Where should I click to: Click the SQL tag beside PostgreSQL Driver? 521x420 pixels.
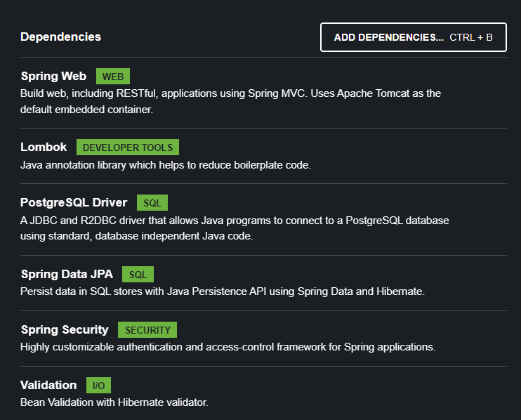tap(152, 203)
